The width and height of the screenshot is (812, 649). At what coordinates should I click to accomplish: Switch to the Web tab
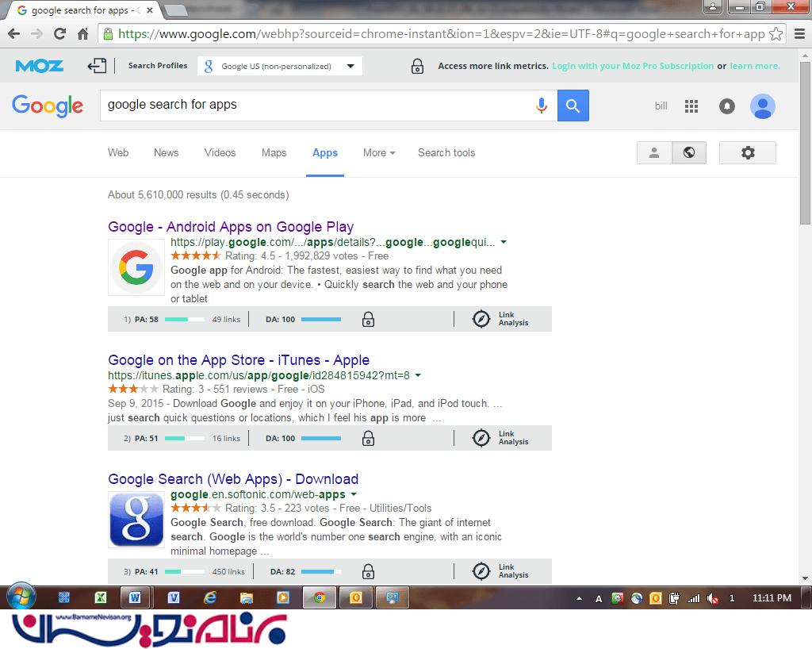point(118,153)
